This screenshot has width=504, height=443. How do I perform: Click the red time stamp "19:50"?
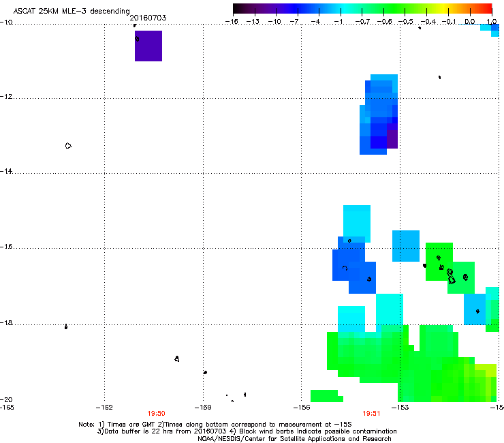click(x=156, y=414)
